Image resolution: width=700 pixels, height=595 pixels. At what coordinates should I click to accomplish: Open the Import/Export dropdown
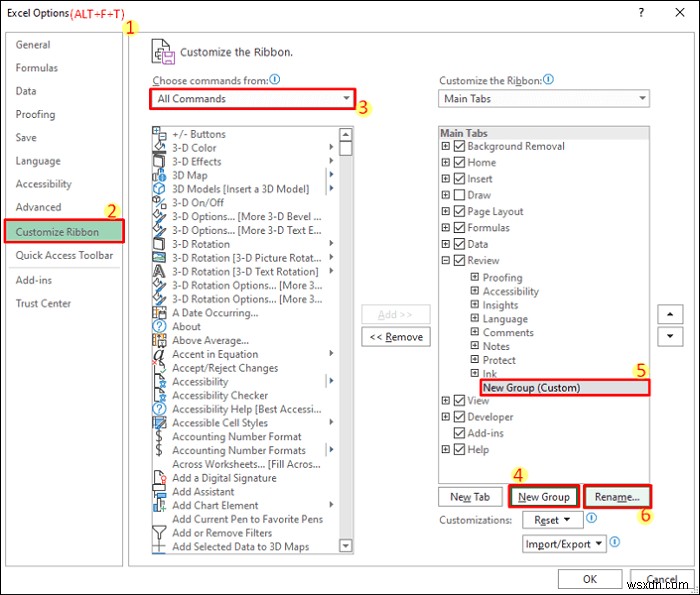pyautogui.click(x=564, y=544)
